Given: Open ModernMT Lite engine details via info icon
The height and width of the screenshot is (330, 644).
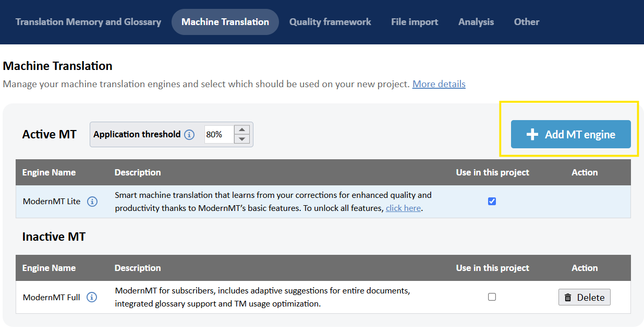Looking at the screenshot, I should [x=92, y=201].
